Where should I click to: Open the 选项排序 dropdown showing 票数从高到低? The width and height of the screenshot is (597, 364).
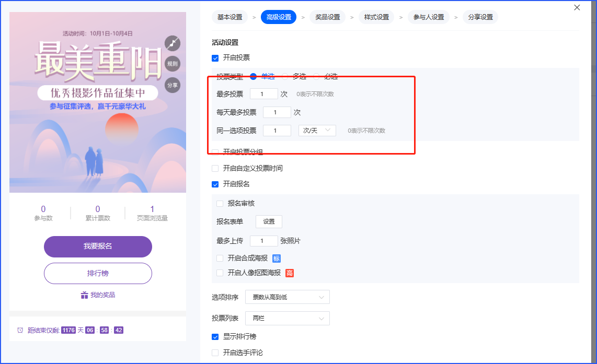(288, 297)
